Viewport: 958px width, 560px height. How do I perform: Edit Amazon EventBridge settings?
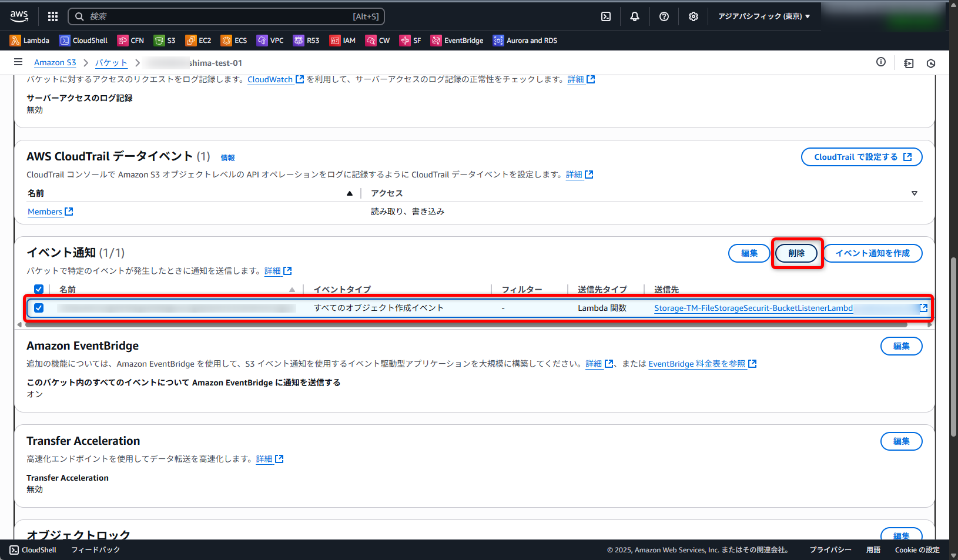coord(902,346)
